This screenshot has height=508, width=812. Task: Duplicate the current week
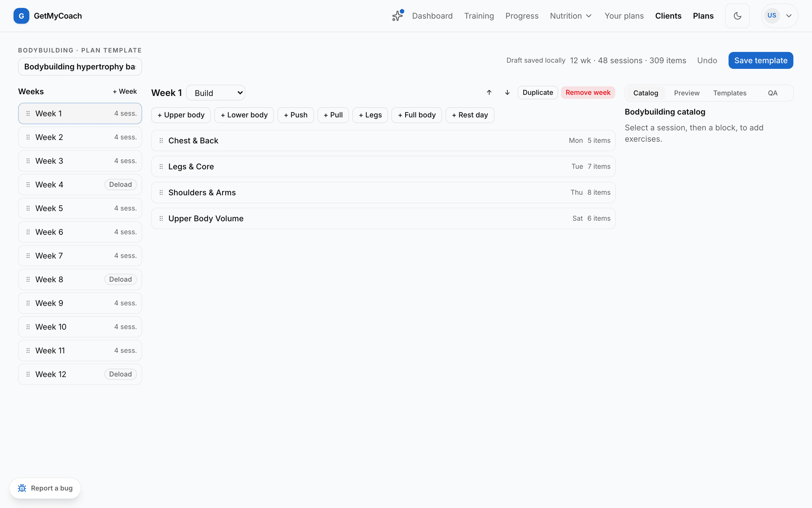click(538, 92)
